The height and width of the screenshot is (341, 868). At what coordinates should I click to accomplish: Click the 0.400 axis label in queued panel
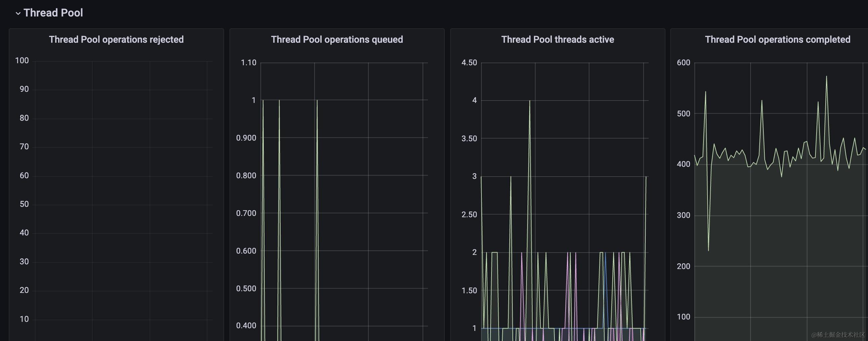[246, 326]
